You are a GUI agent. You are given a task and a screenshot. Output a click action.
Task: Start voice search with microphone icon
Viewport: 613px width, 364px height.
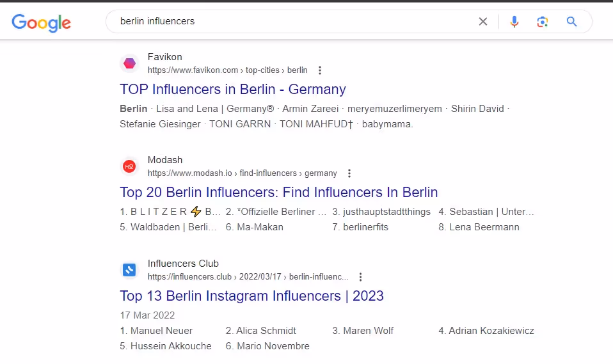514,22
